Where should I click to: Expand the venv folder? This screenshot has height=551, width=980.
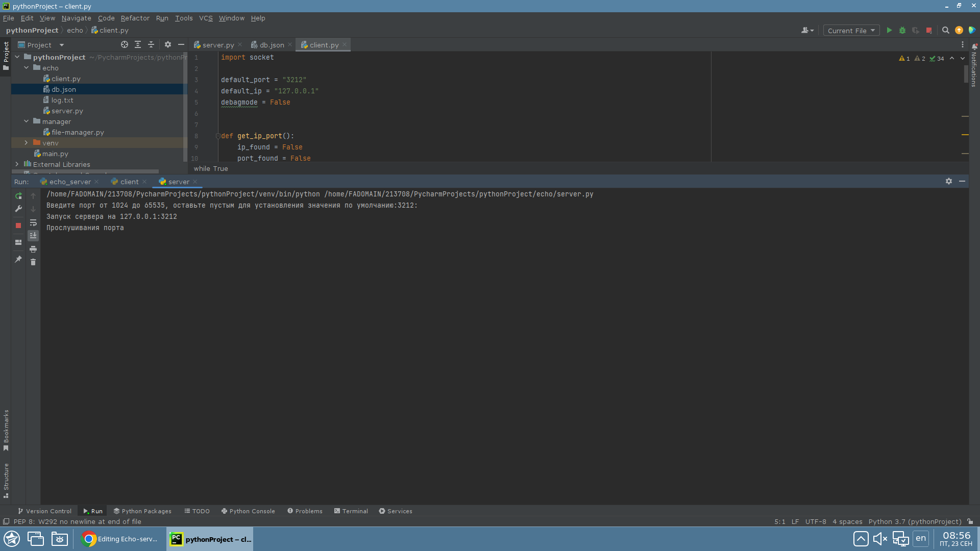tap(26, 143)
